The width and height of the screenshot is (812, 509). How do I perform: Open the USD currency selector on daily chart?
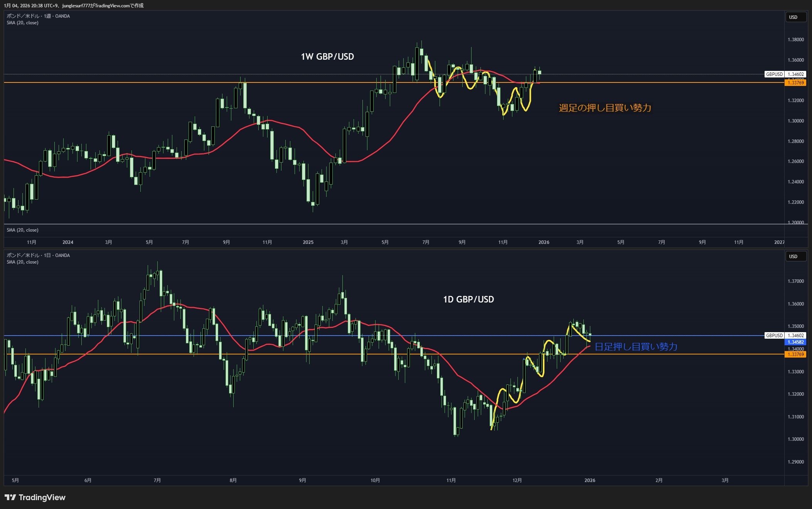(x=795, y=257)
